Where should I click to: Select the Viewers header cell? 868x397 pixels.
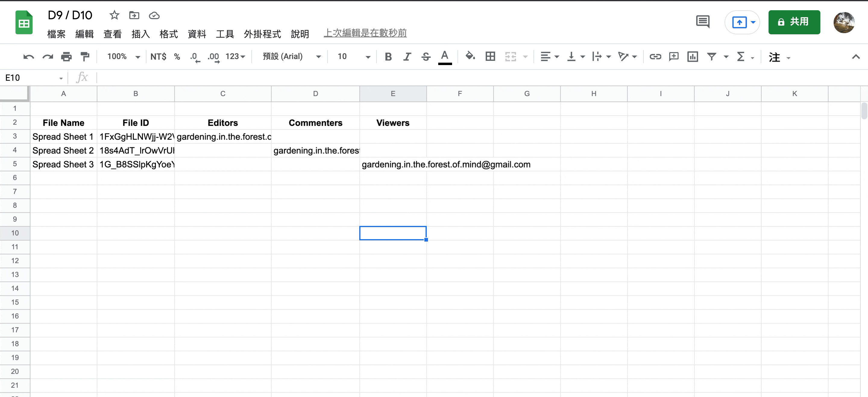point(393,123)
